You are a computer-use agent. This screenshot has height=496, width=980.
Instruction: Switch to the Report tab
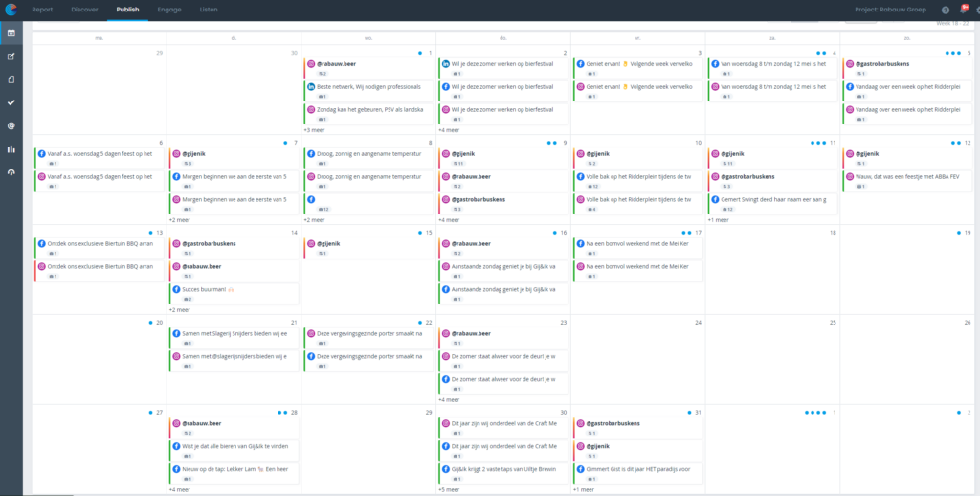[x=42, y=9]
